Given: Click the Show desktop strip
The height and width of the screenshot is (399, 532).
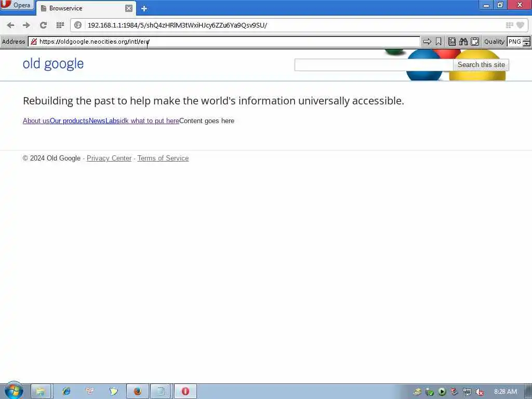Looking at the screenshot, I should (528, 392).
